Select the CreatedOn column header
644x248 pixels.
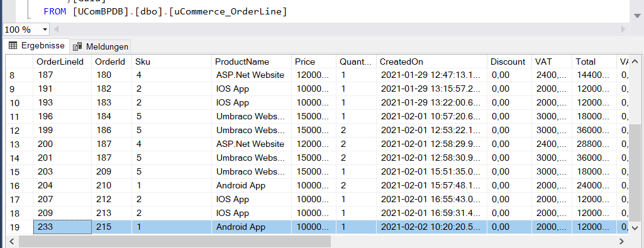coord(431,62)
